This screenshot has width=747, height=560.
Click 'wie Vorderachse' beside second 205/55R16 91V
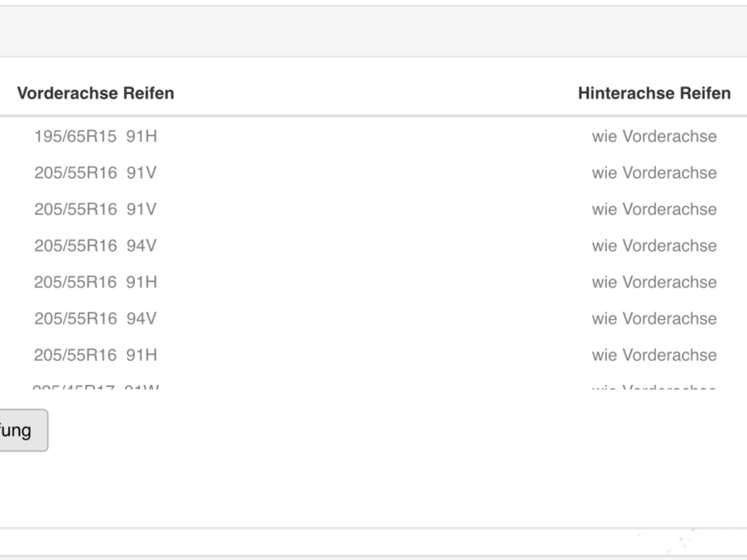(654, 209)
